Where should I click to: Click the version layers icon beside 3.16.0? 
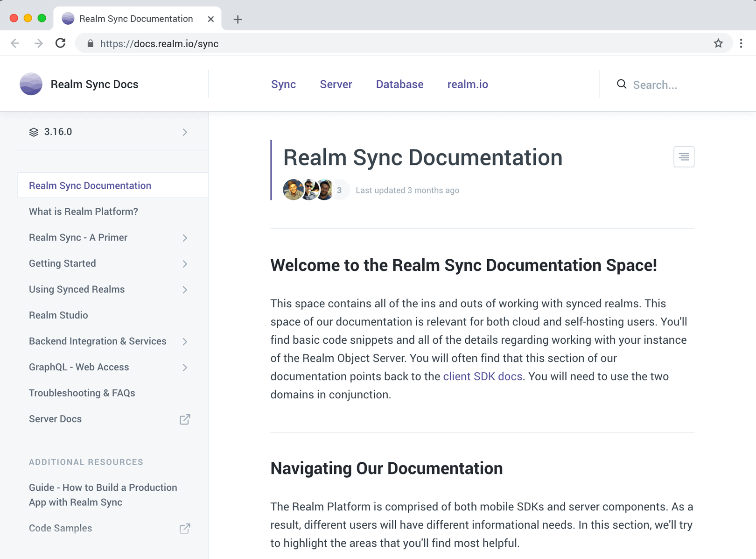click(x=34, y=132)
